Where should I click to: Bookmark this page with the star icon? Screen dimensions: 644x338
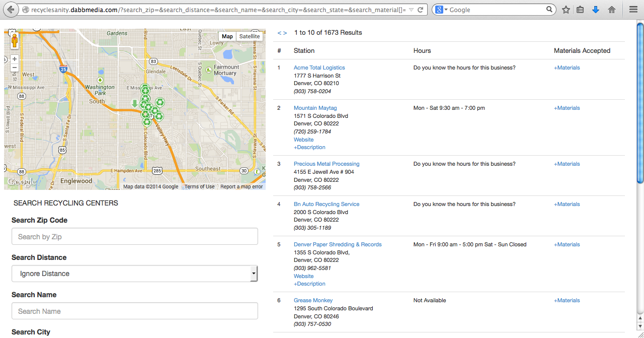coord(566,10)
